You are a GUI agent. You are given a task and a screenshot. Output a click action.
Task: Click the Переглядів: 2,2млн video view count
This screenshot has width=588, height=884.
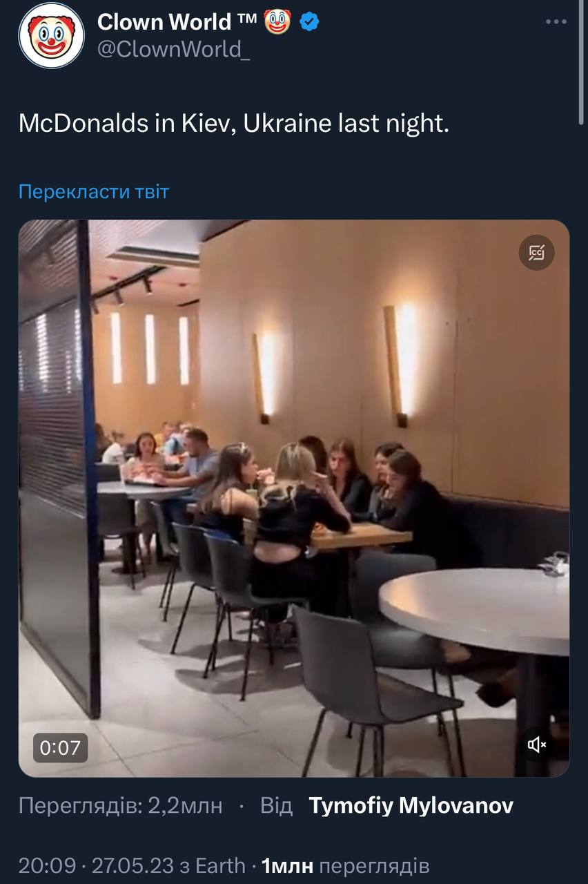[121, 805]
